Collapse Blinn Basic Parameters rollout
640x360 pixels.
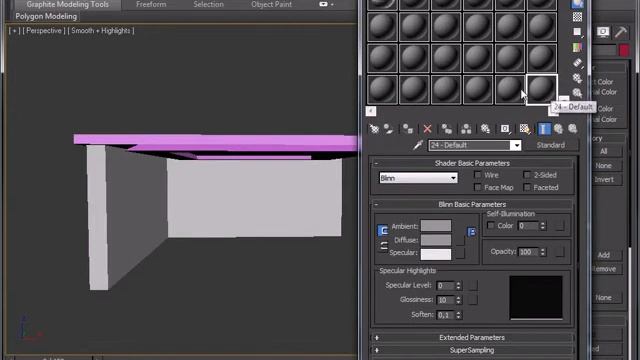(x=472, y=204)
